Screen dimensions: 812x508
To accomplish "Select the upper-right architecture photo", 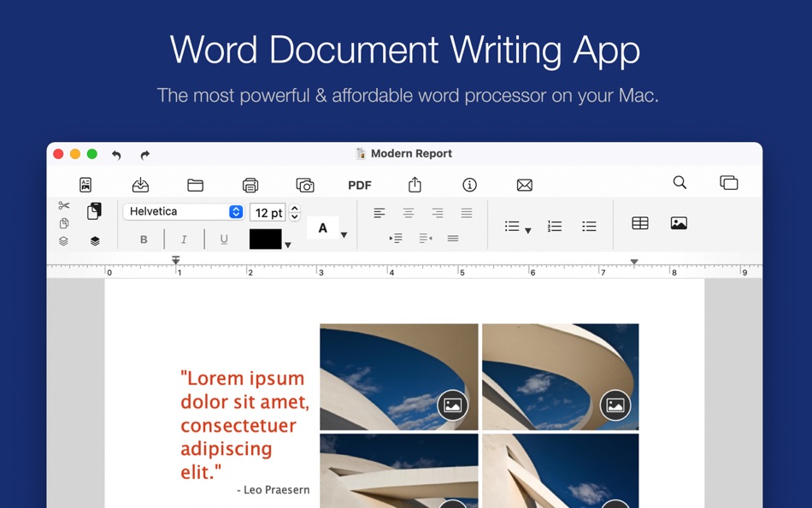I will [x=561, y=377].
